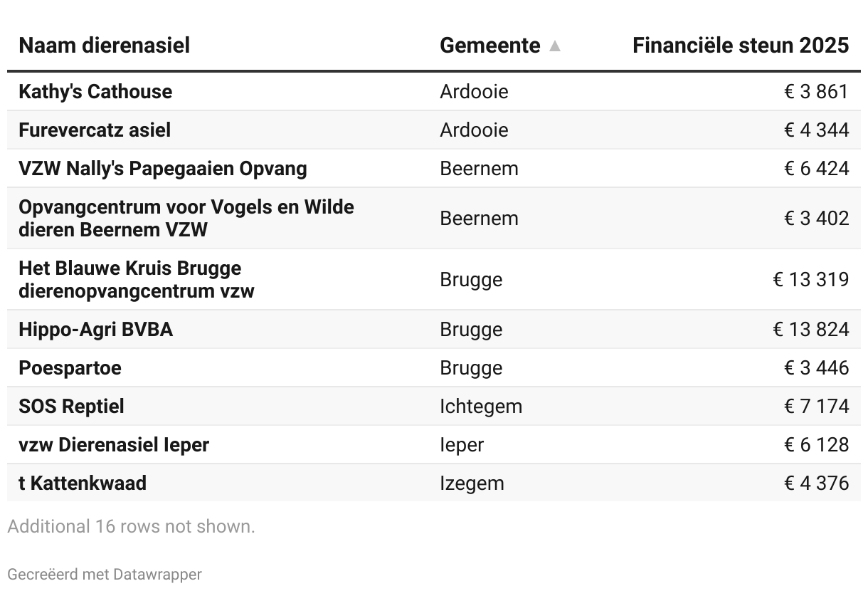Click the Poespartoe shelter name
This screenshot has width=868, height=591.
coord(70,367)
